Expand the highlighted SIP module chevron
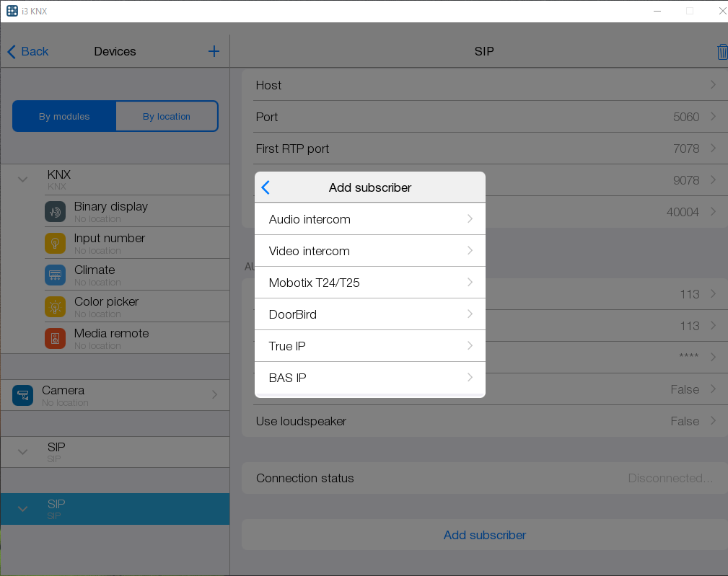This screenshot has width=728, height=576. point(23,509)
